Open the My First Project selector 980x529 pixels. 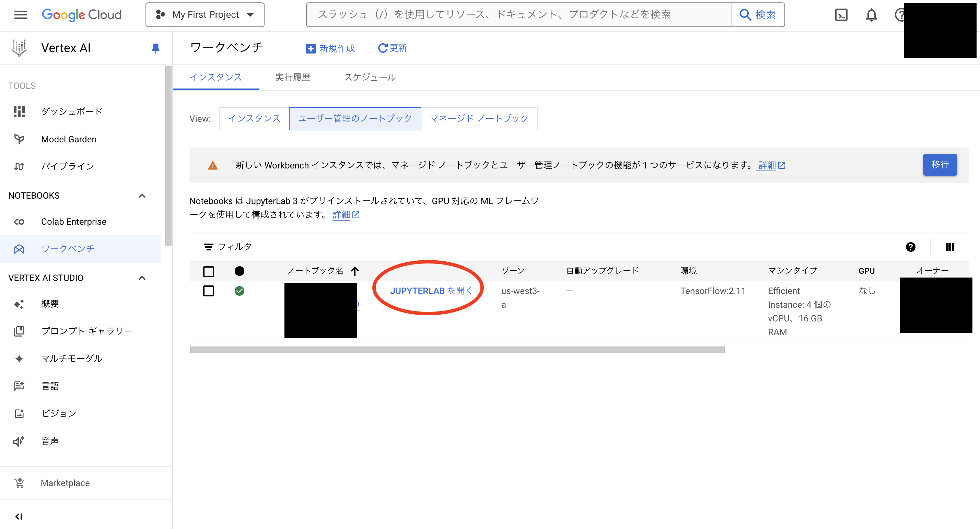coord(205,14)
